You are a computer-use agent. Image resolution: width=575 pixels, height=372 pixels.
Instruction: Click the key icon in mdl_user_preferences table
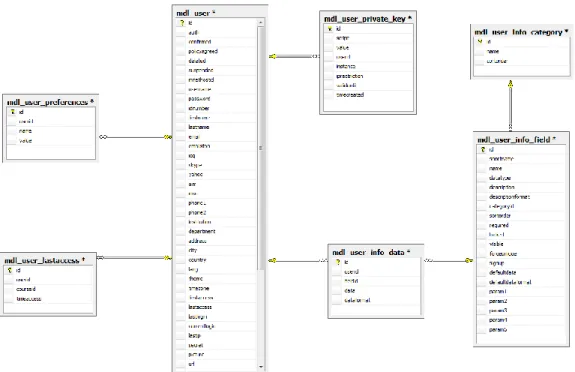(x=12, y=112)
